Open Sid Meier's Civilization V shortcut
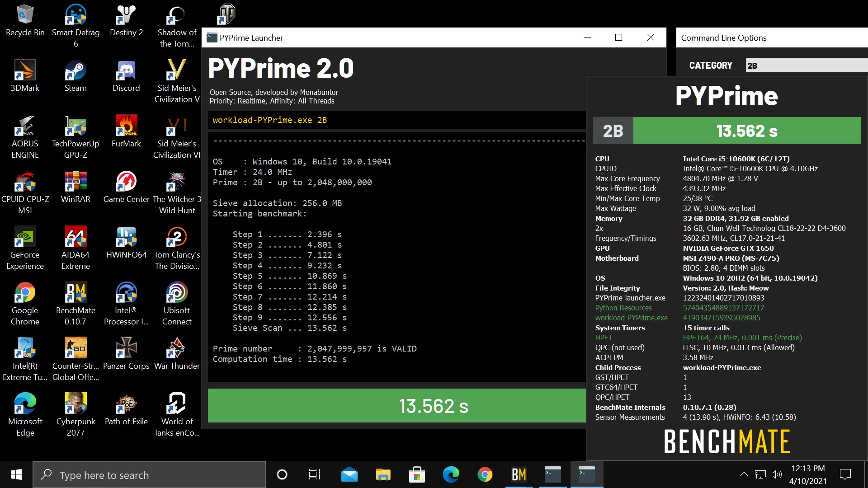The width and height of the screenshot is (868, 488). click(x=177, y=82)
